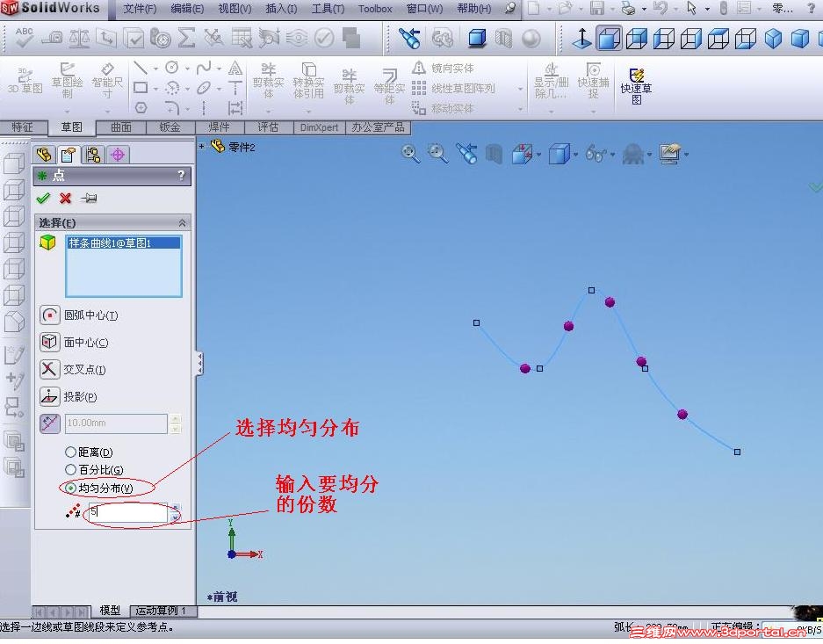
Task: Click the Trim Entities (剪裁实体) tool
Action: (268, 82)
